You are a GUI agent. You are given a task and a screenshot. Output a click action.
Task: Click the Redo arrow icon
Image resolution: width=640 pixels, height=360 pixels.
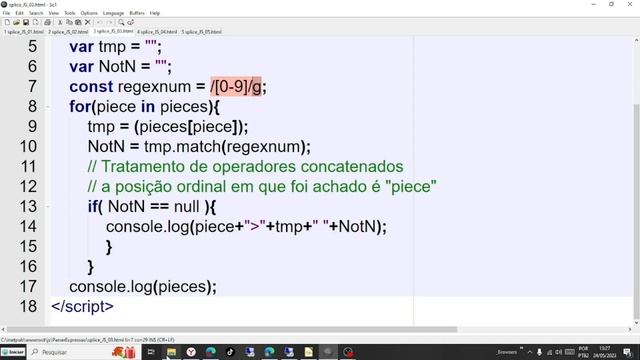109,22
